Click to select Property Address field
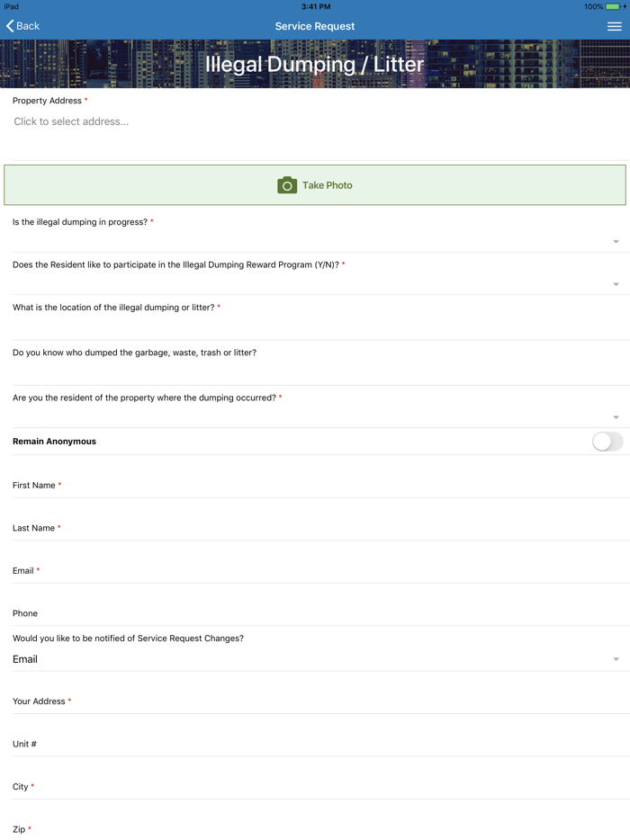The image size is (630, 840). point(315,122)
